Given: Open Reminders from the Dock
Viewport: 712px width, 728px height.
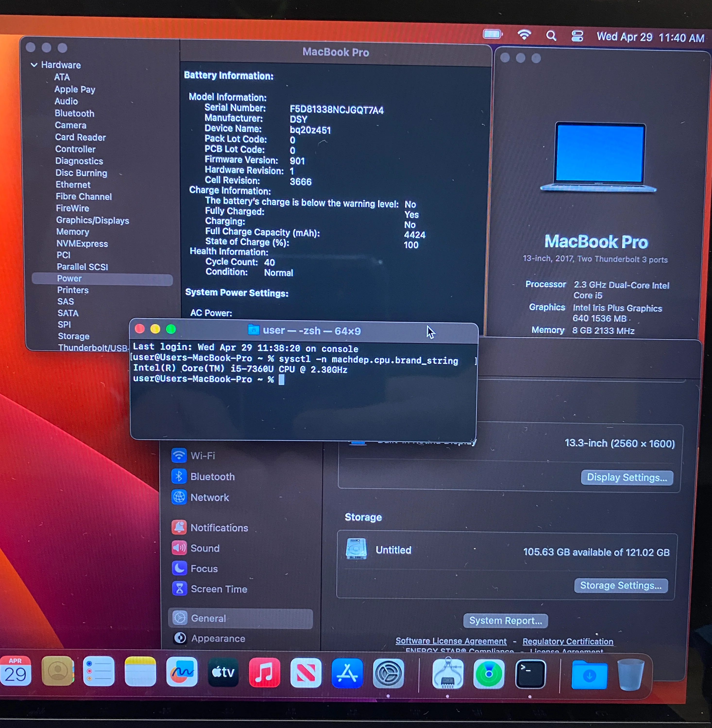Looking at the screenshot, I should [x=99, y=672].
